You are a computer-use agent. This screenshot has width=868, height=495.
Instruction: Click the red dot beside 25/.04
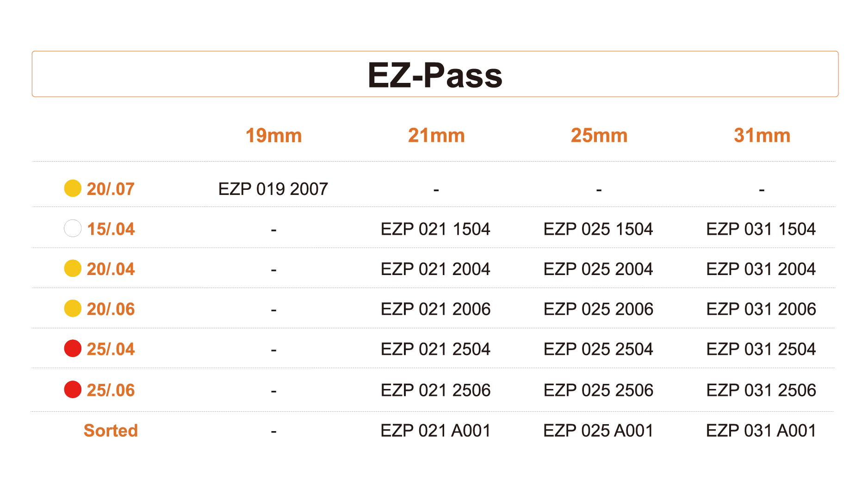click(73, 349)
